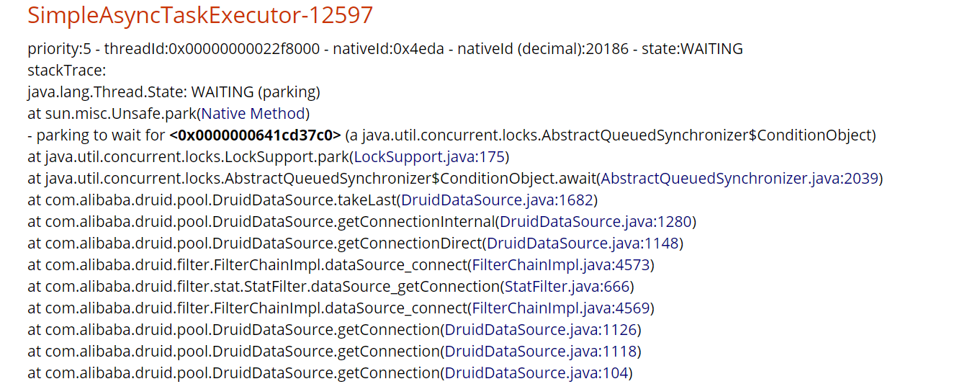The width and height of the screenshot is (980, 384).
Task: Open the DruidDataSource.java:1126 link
Action: pos(540,330)
